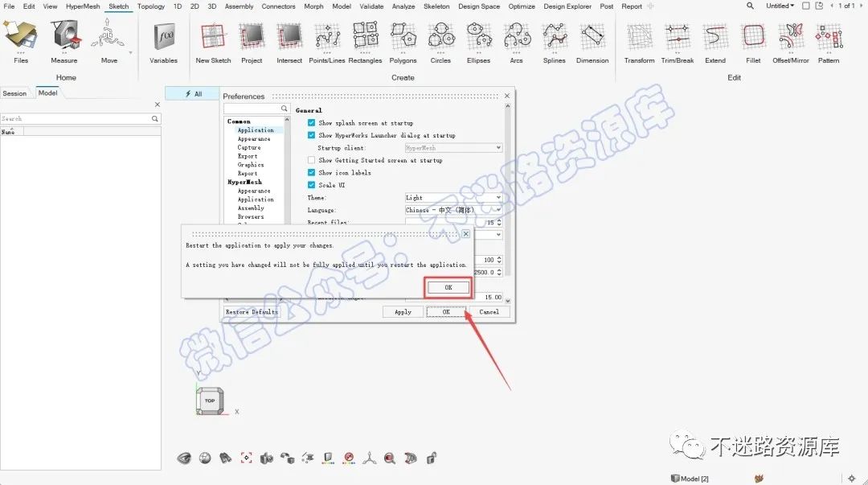Open the Language dropdown showing Chinese
This screenshot has width=868, height=485.
[x=453, y=210]
